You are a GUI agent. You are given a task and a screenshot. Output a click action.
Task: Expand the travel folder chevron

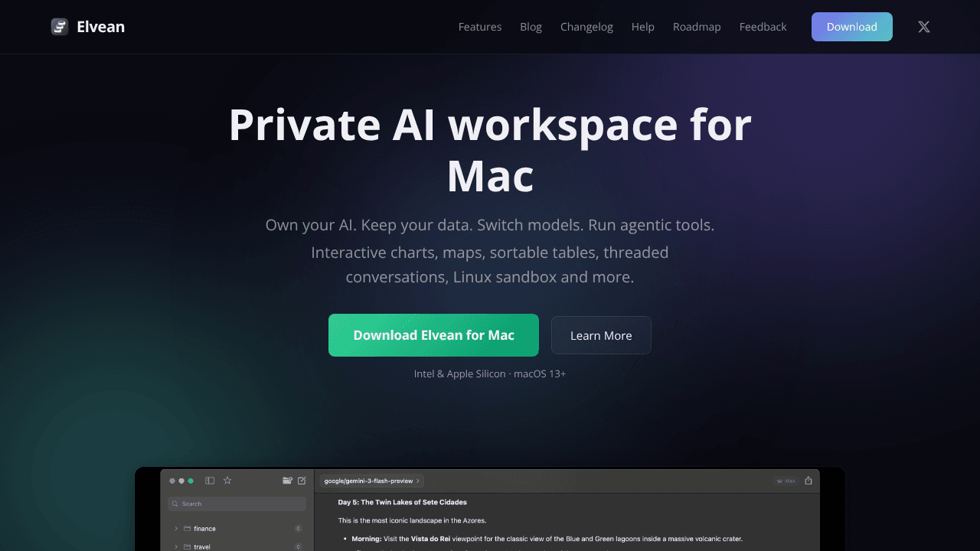[176, 547]
